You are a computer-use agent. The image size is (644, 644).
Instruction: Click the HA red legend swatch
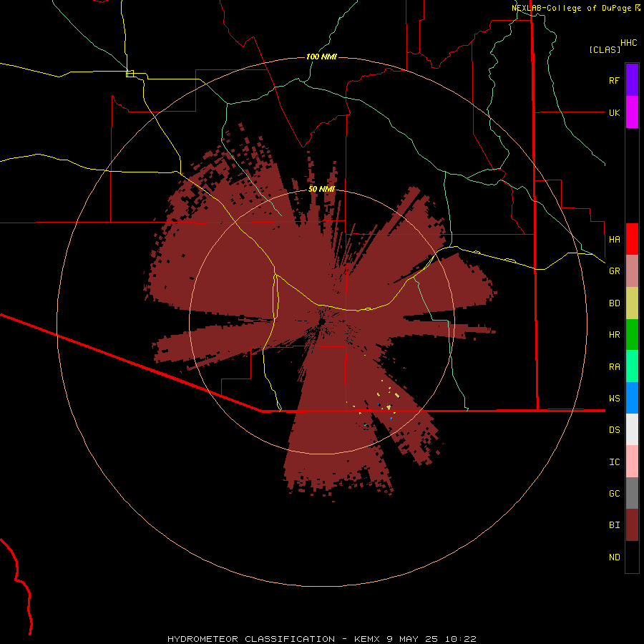point(632,239)
